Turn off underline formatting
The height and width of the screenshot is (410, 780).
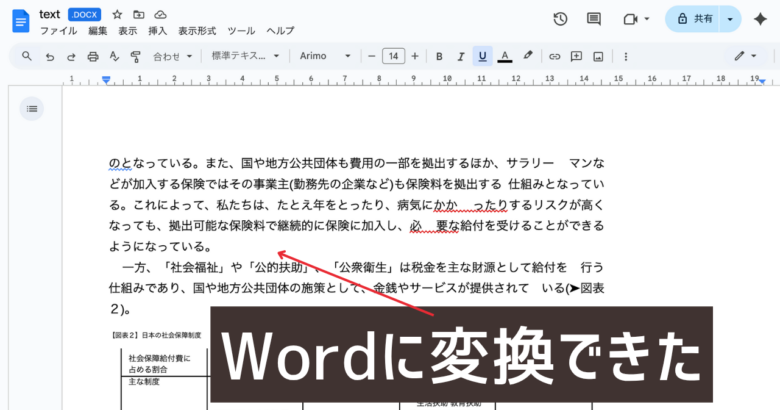pos(483,56)
